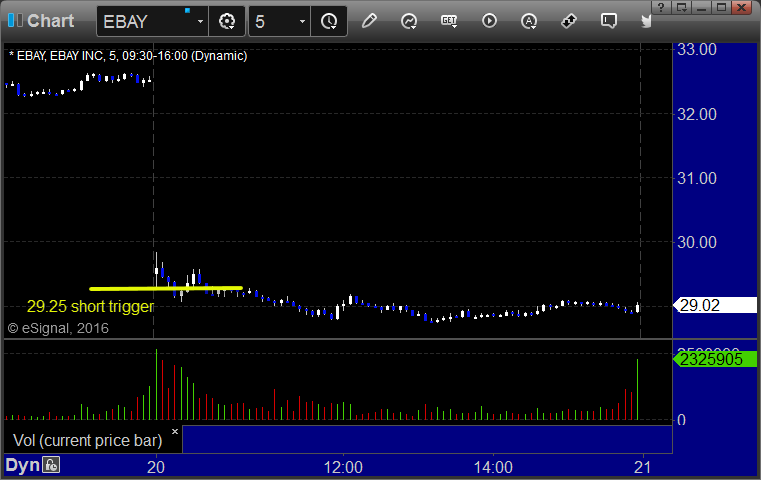Click the interval field showing 5
This screenshot has width=761, height=480.
coord(273,21)
